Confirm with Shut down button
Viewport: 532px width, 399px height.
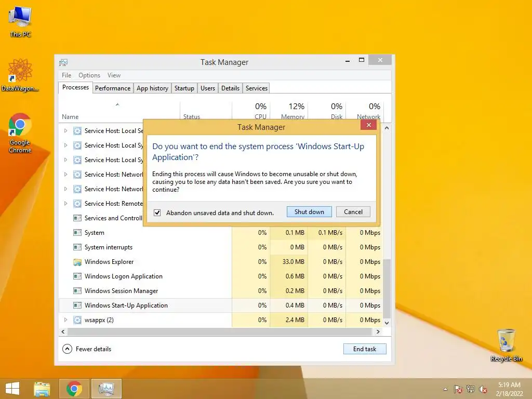pos(309,212)
